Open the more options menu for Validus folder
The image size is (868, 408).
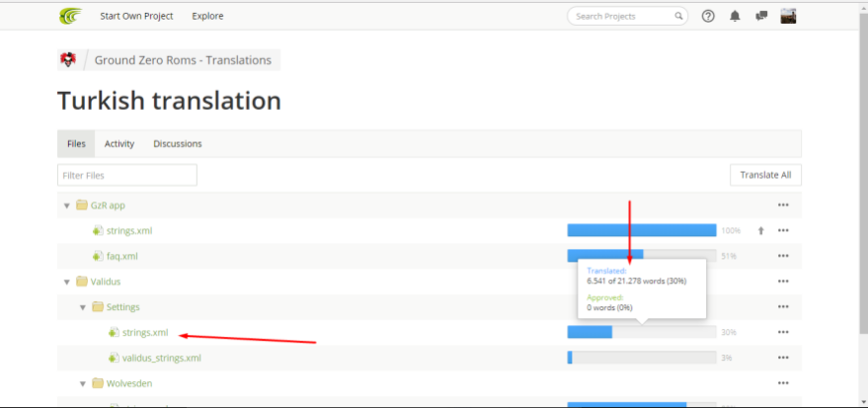[x=783, y=282]
